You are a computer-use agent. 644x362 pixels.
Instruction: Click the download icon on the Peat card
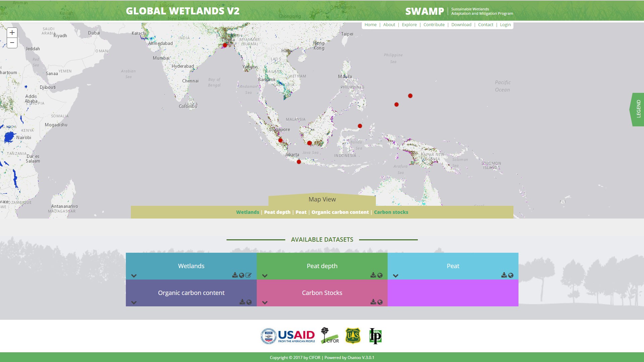[504, 275]
